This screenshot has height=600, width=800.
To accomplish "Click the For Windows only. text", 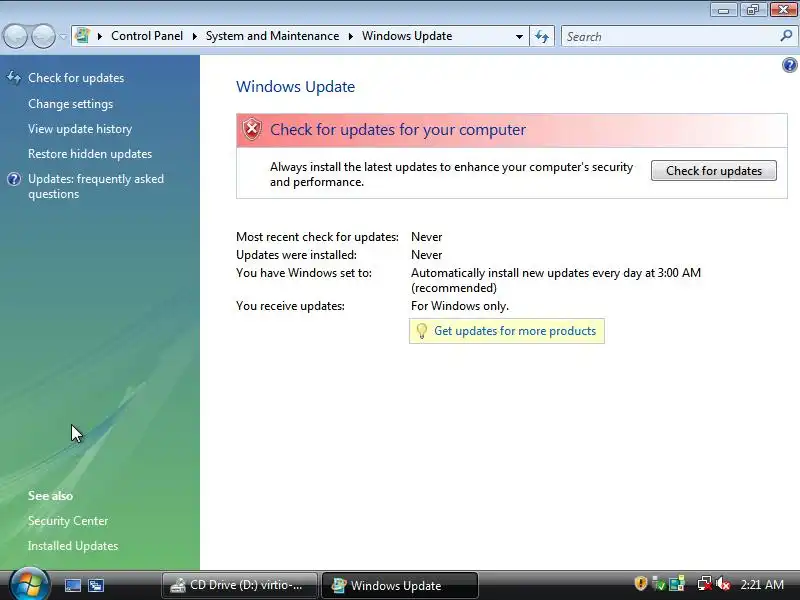I will point(460,306).
